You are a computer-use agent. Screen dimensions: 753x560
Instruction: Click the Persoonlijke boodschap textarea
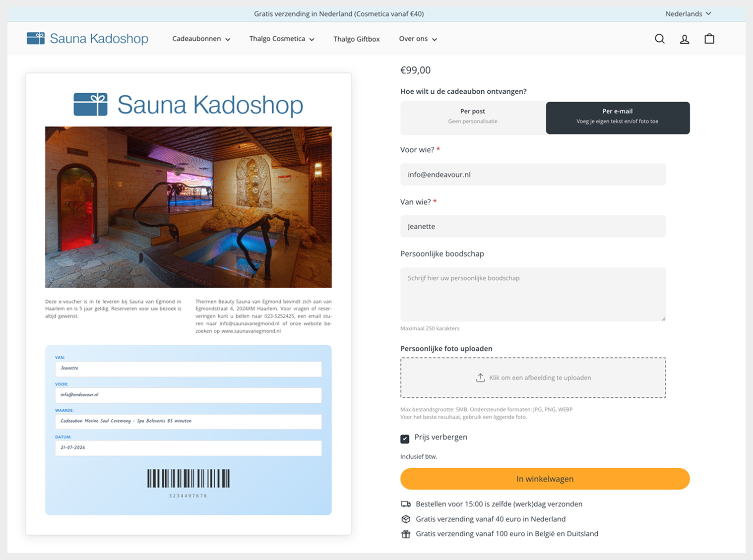pos(533,295)
